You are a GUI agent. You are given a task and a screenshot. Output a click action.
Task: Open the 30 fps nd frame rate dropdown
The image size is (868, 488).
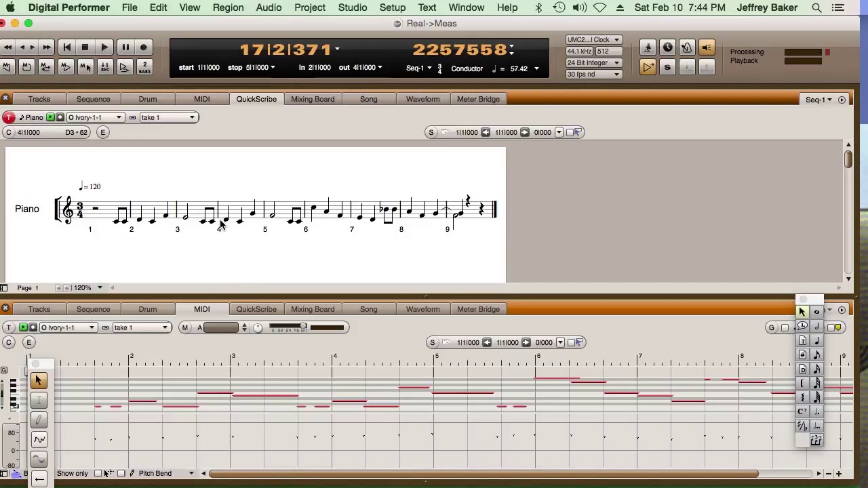593,74
